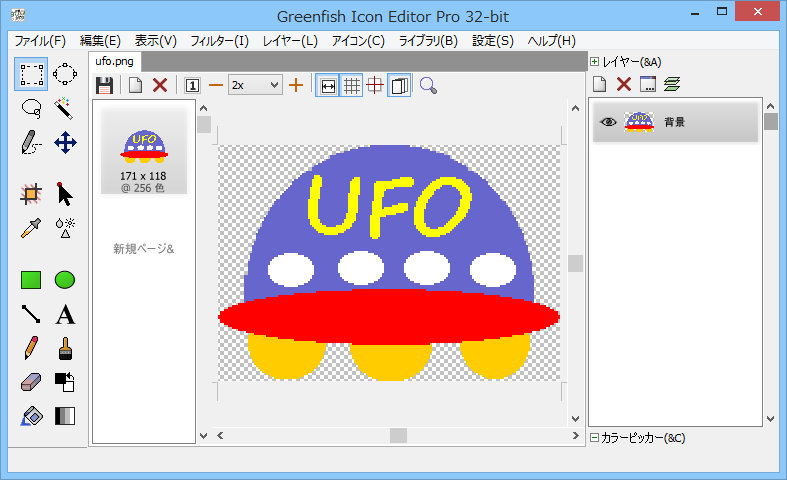Toggle the pixel grid display
The height and width of the screenshot is (480, 787).
pyautogui.click(x=352, y=86)
